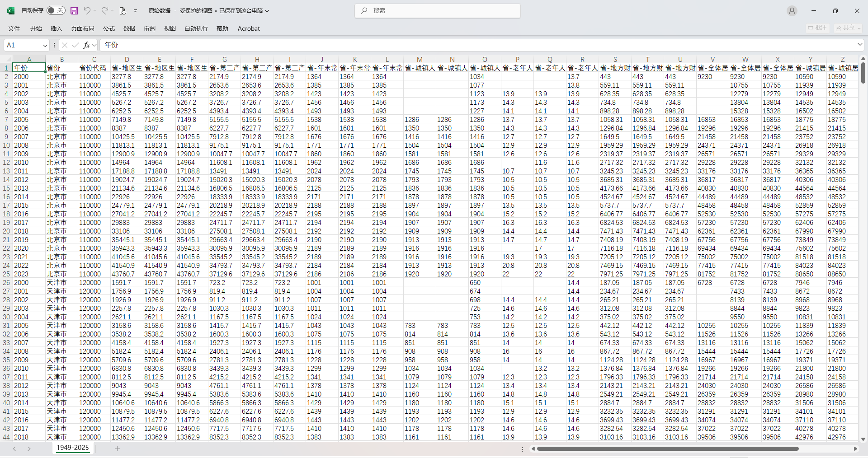This screenshot has height=458, width=868.
Task: Click the Insert Function fx icon
Action: (86, 45)
